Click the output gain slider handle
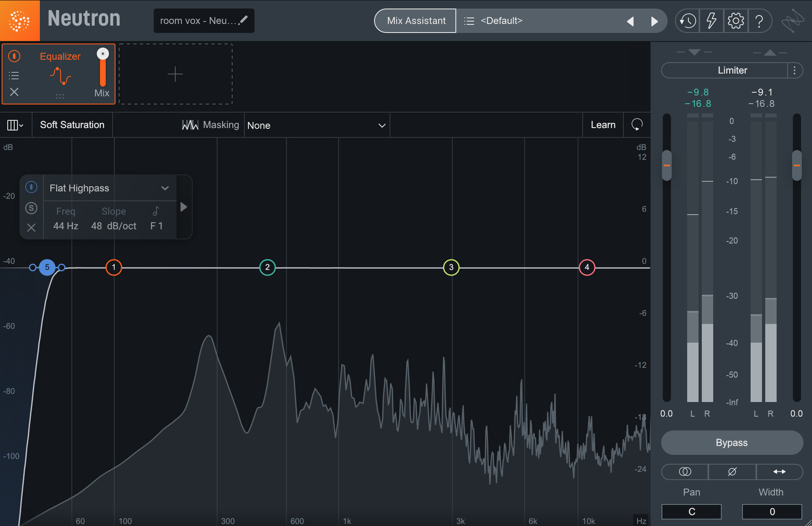 point(797,165)
